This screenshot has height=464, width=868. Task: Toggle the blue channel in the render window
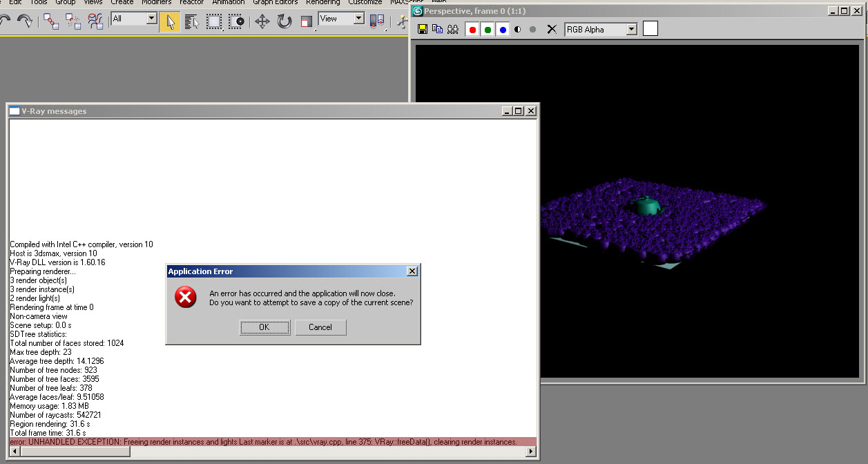pos(503,30)
